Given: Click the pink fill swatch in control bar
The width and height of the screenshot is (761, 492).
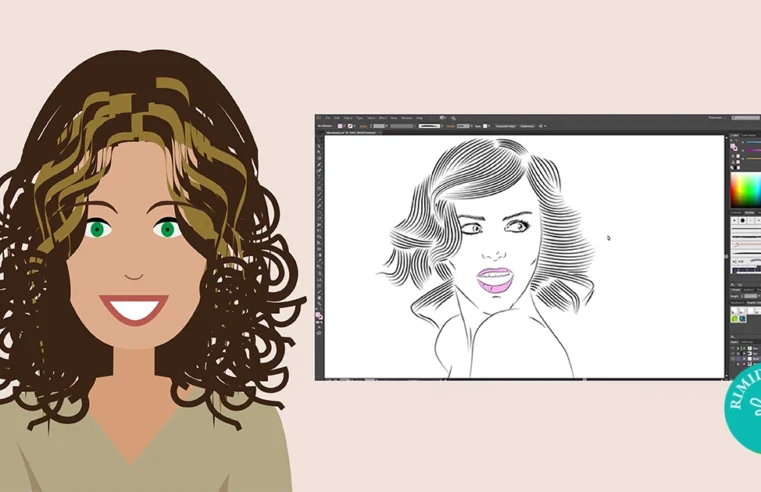Looking at the screenshot, I should [340, 126].
